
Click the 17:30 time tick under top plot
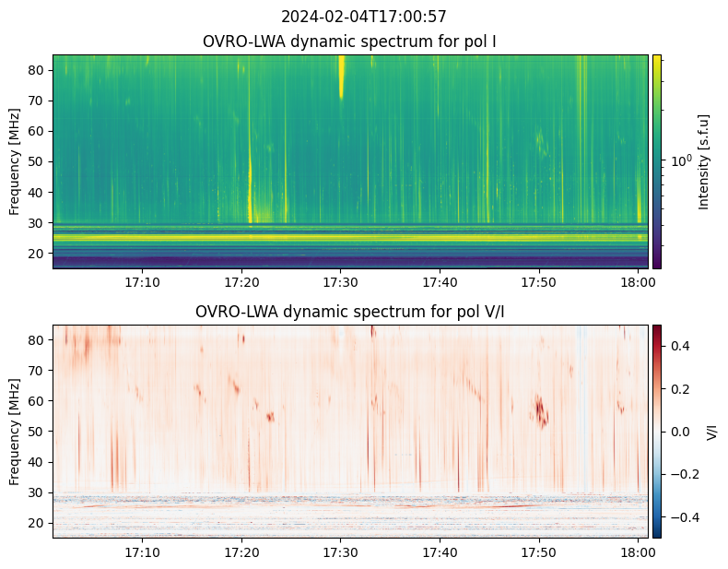(x=341, y=281)
